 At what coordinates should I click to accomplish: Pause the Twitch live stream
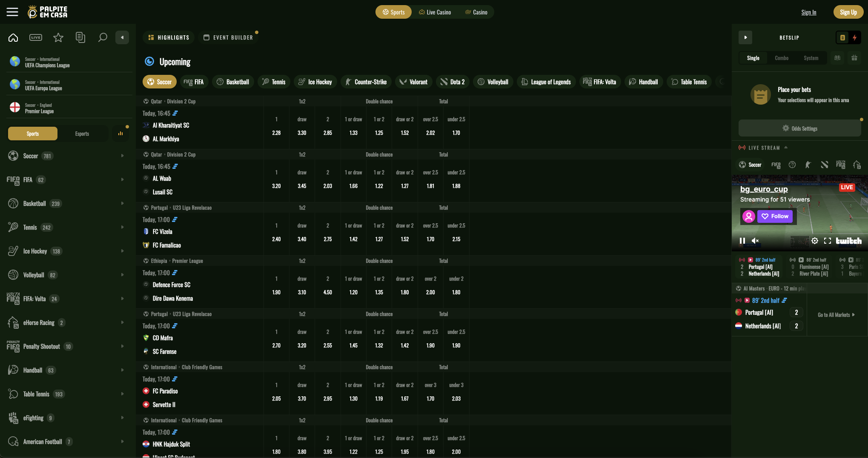click(x=742, y=241)
